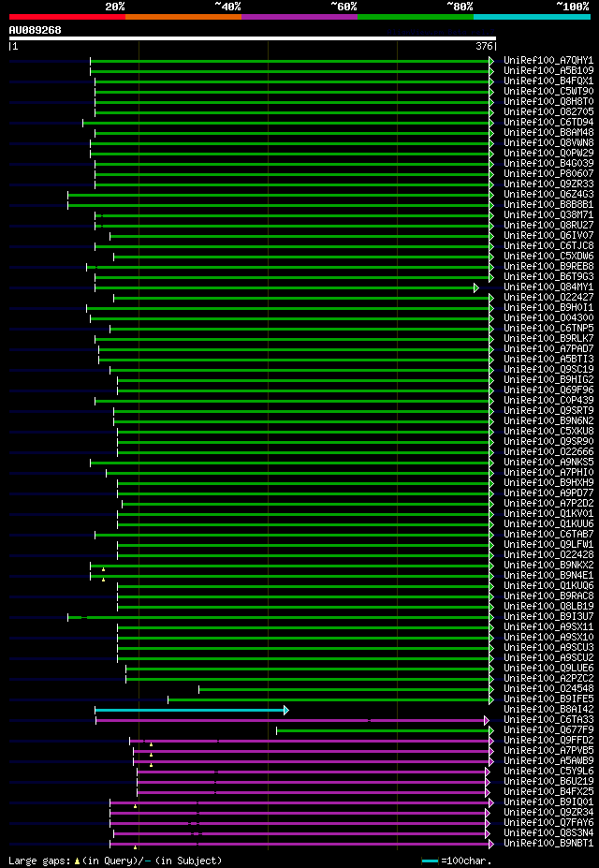Open the UniRef100_Q677F9 hit link
The height and width of the screenshot is (868, 599).
[548, 730]
